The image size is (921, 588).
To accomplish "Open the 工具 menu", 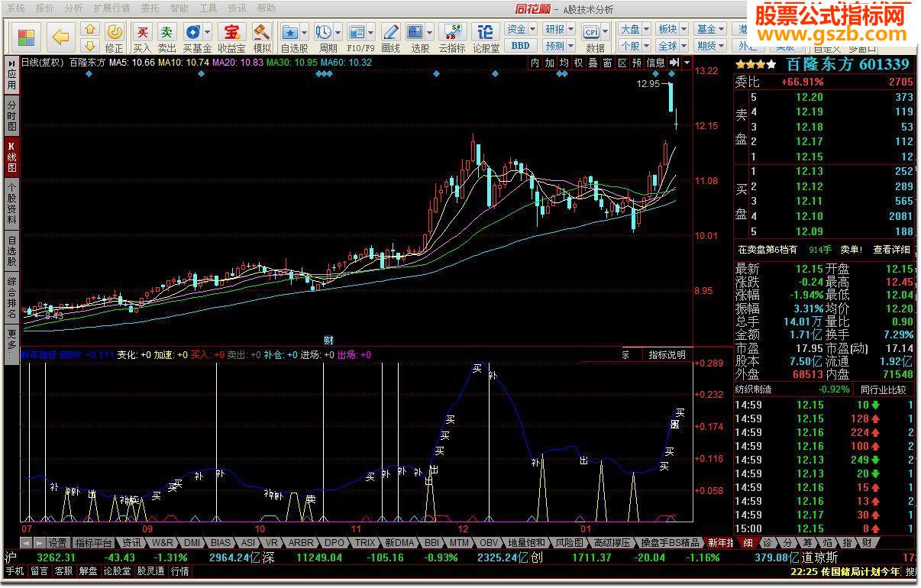I will [208, 8].
